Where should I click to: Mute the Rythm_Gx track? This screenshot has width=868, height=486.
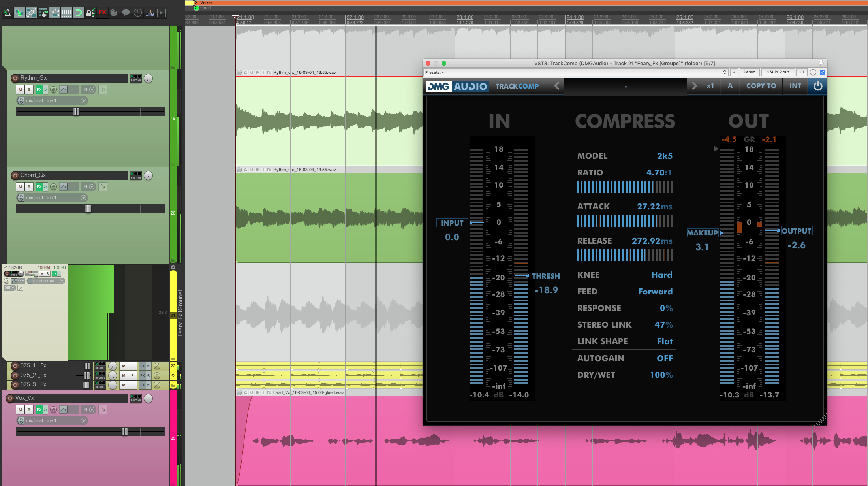point(20,90)
